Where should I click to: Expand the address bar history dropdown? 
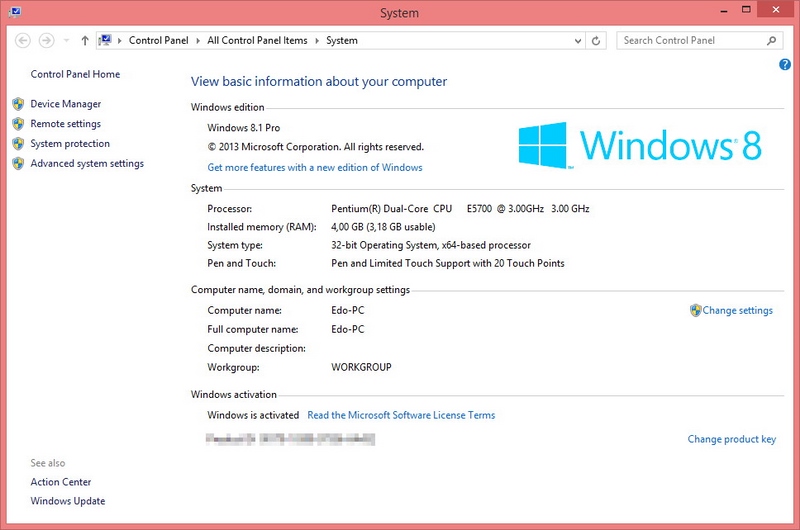coord(578,41)
